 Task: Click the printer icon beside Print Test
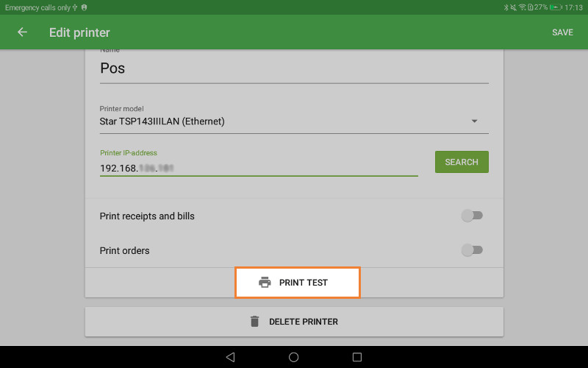[265, 283]
